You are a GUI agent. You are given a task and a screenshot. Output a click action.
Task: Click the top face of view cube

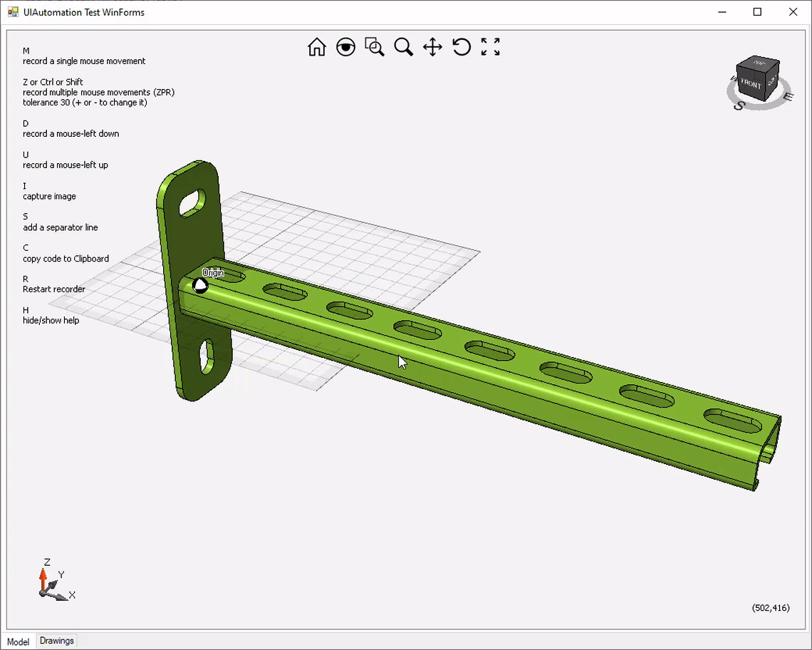click(x=759, y=64)
